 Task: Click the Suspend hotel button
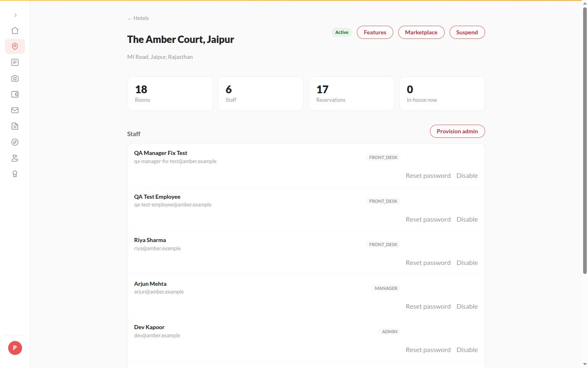[x=467, y=32]
